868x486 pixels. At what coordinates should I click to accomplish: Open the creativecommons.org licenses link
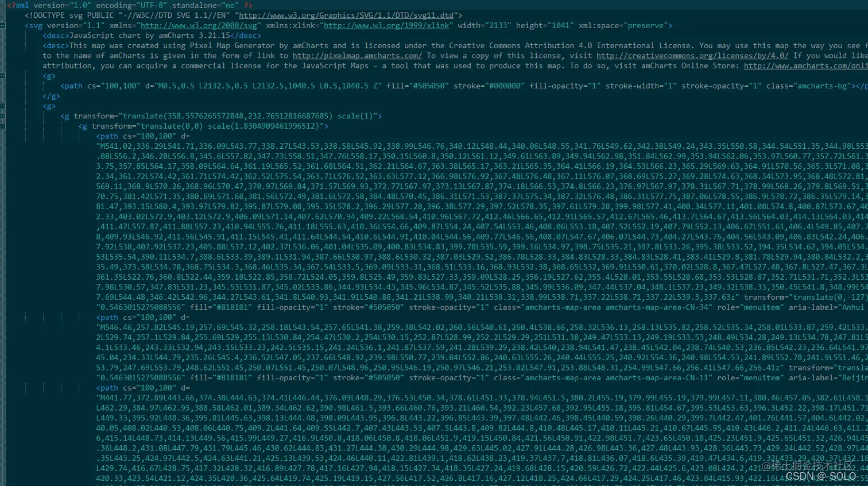(692, 56)
